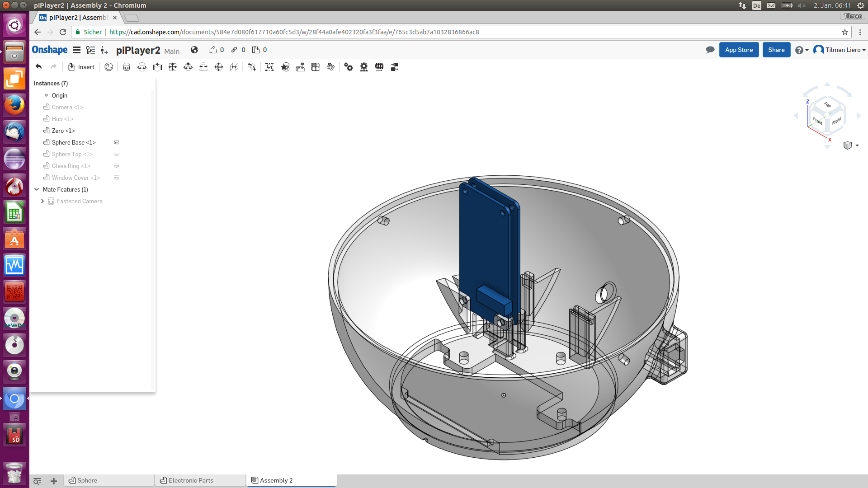Select the Screw relation tool

(379, 67)
